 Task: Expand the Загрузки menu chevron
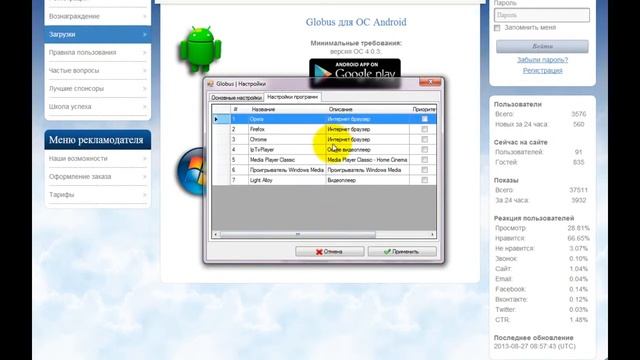click(x=144, y=35)
